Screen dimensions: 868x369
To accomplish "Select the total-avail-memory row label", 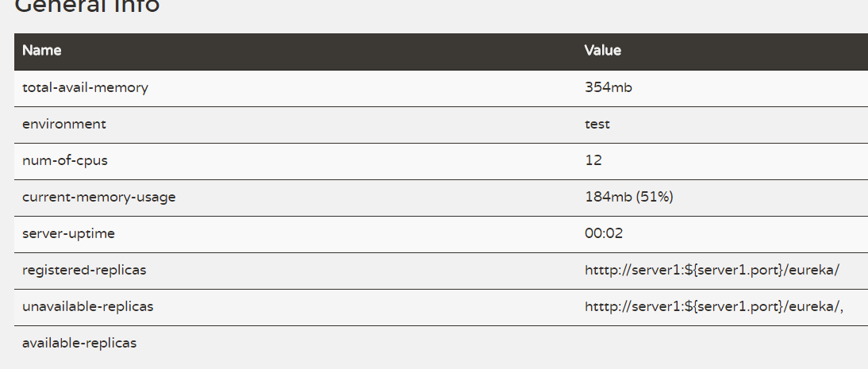I will pyautogui.click(x=85, y=88).
